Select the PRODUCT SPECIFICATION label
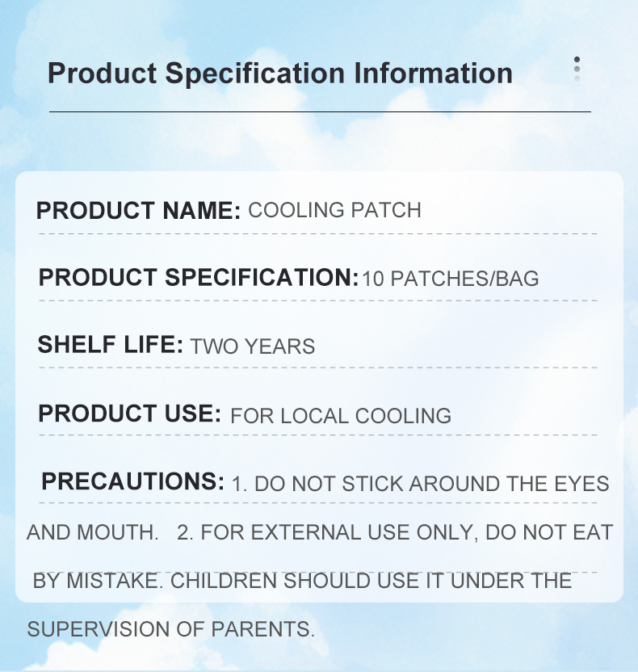The image size is (638, 672). click(x=198, y=278)
